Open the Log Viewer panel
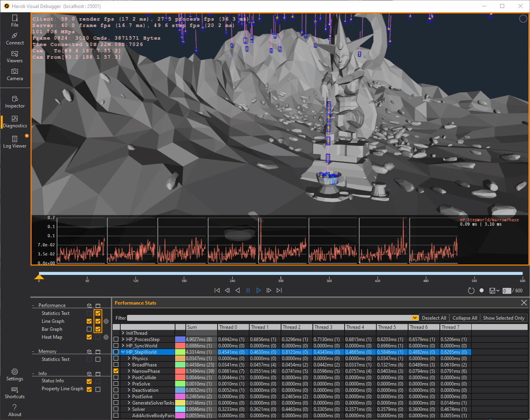530x420 pixels. [x=15, y=142]
